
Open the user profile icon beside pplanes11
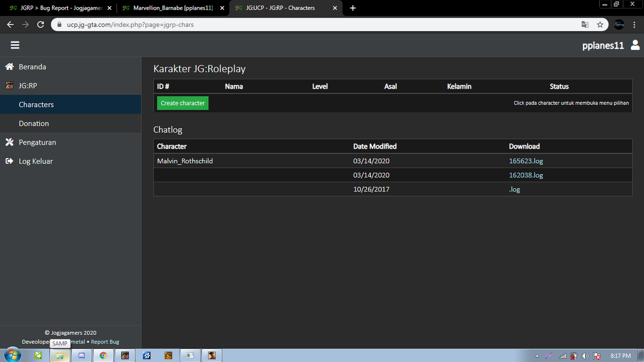click(x=635, y=45)
